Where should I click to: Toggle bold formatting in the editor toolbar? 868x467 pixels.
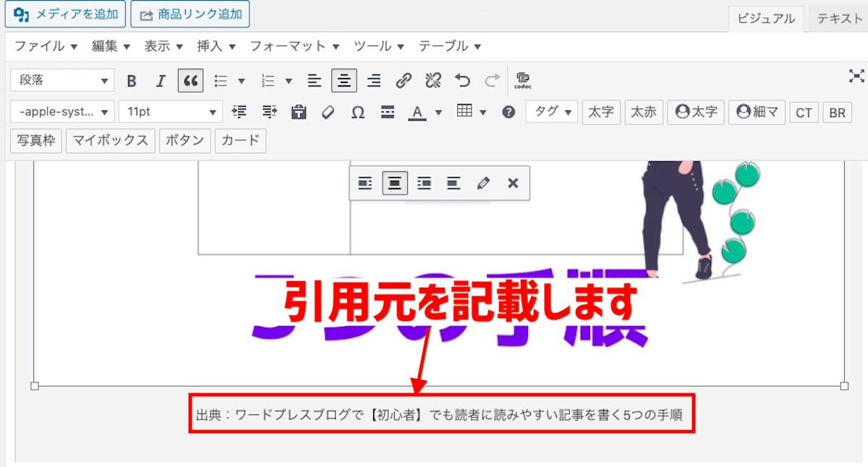click(131, 80)
